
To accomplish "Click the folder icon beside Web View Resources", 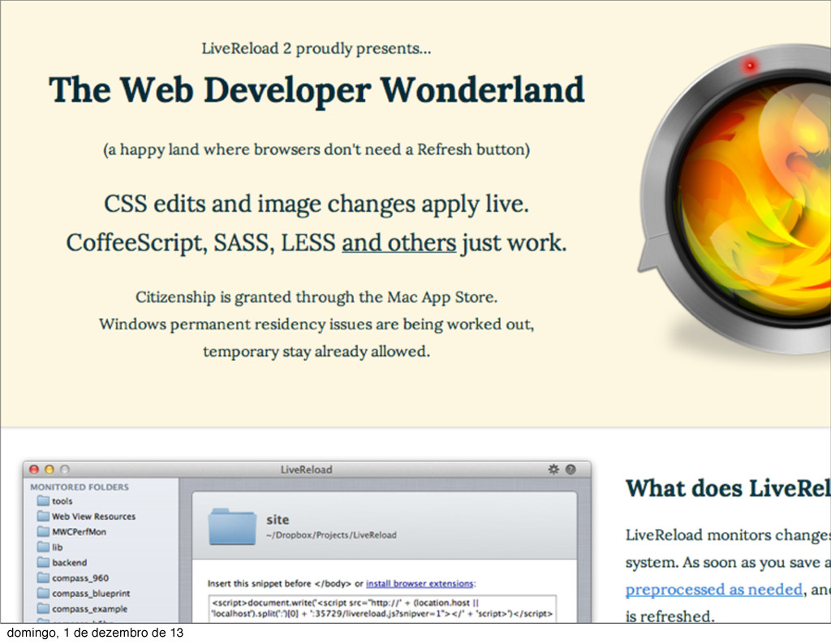I will [43, 516].
